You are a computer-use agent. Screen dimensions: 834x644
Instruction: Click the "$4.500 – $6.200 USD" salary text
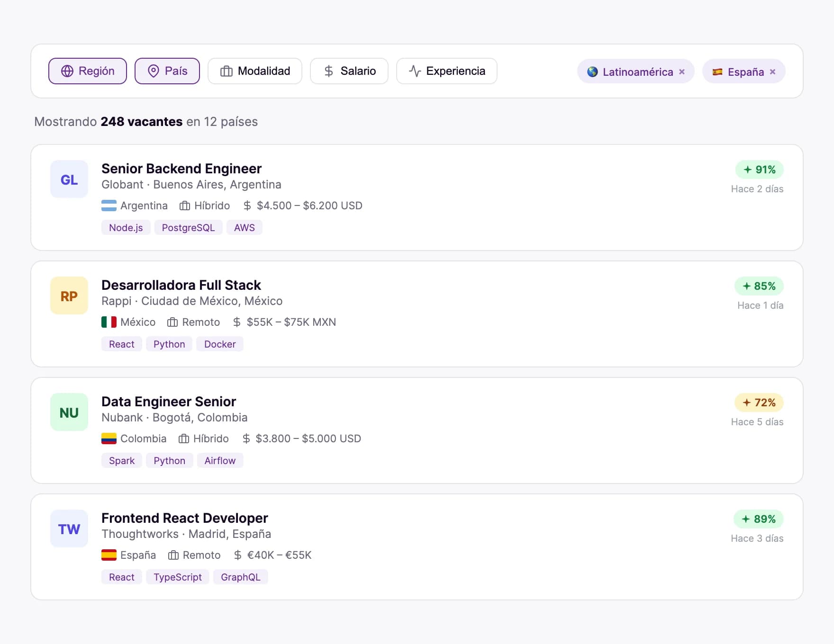point(309,206)
